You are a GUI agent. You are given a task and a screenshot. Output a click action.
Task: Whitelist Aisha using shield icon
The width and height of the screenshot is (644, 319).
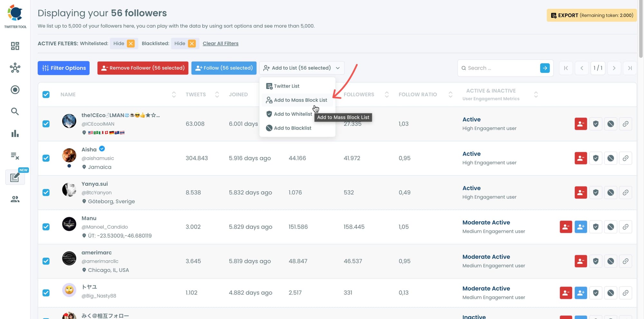pos(595,158)
